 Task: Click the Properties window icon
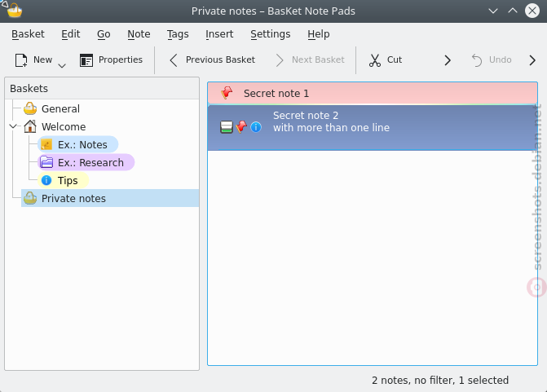tap(86, 60)
